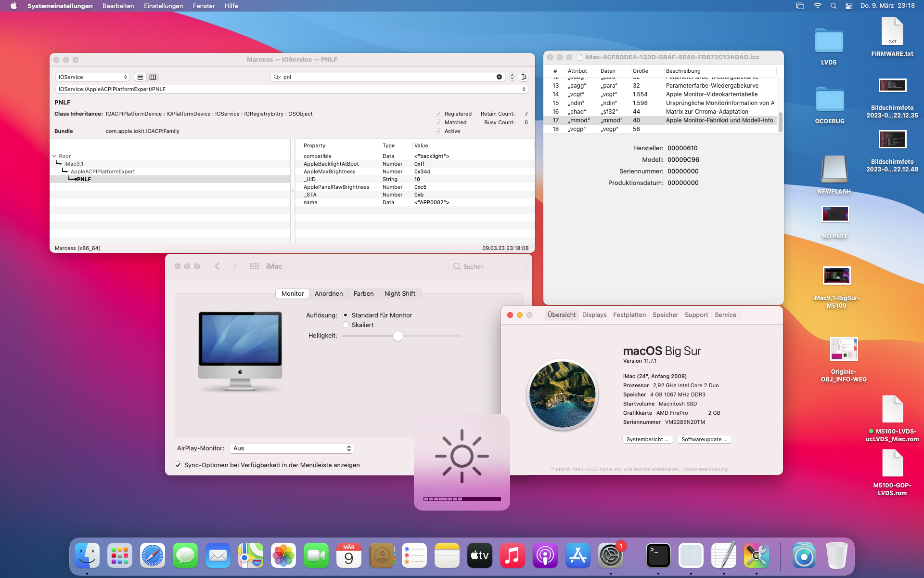Click the Helligkeit brightness slider
Image resolution: width=924 pixels, height=578 pixels.
[398, 336]
